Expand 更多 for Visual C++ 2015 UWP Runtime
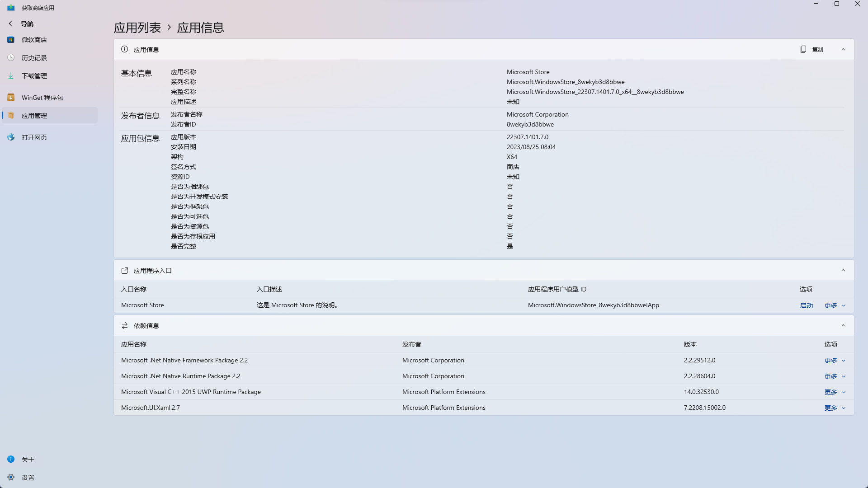This screenshot has width=868, height=488. click(x=832, y=392)
